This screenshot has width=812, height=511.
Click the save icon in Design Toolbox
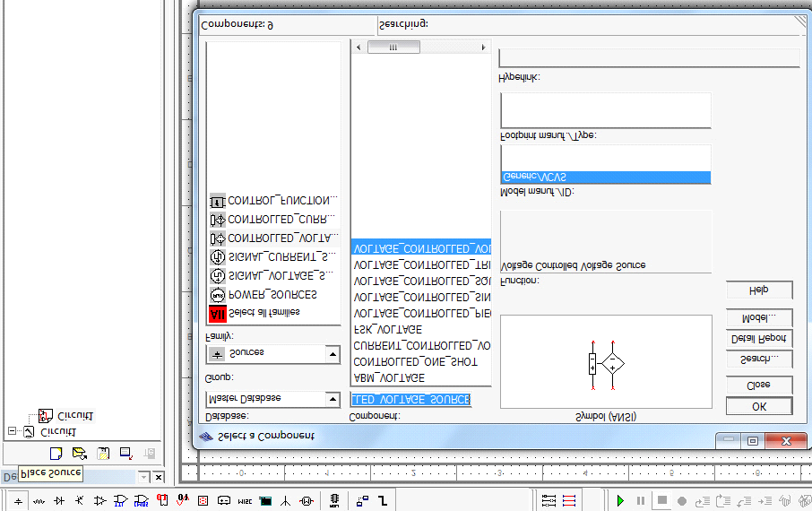point(103,454)
